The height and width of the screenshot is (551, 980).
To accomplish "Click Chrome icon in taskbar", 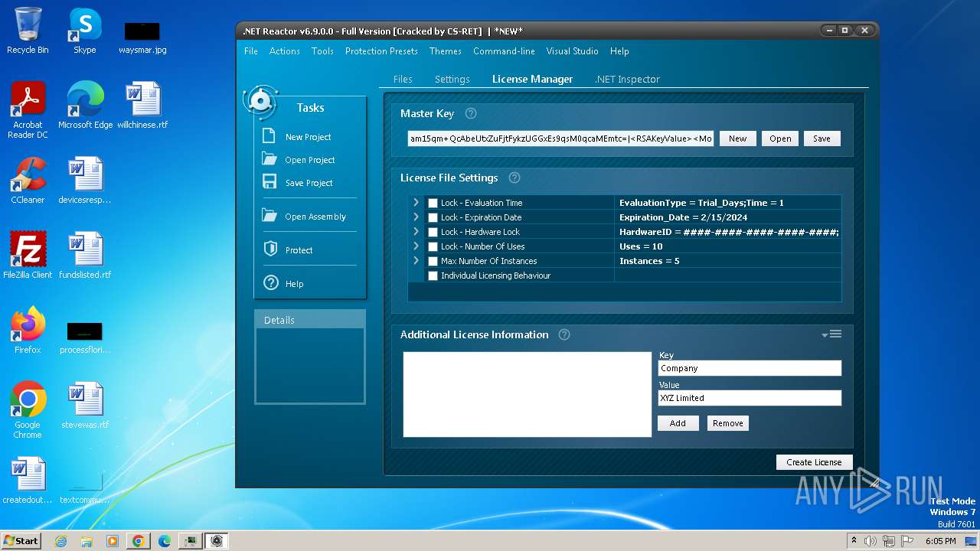I will tap(139, 541).
